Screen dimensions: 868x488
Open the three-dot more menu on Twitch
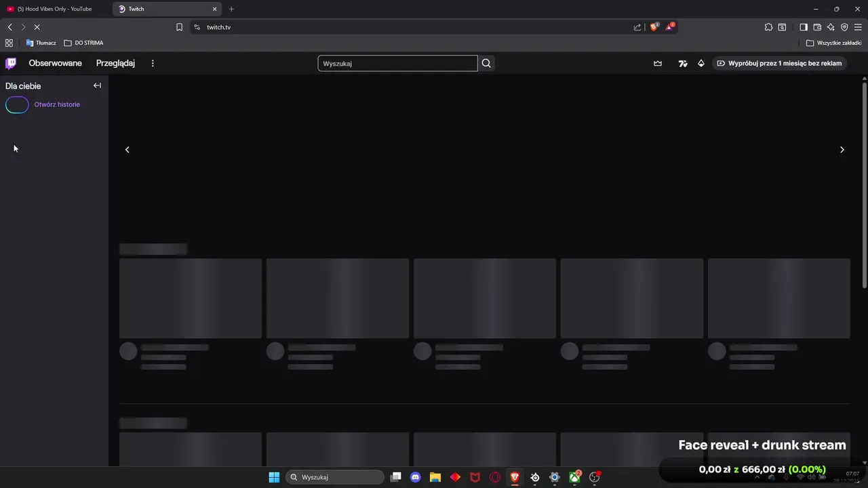(153, 63)
